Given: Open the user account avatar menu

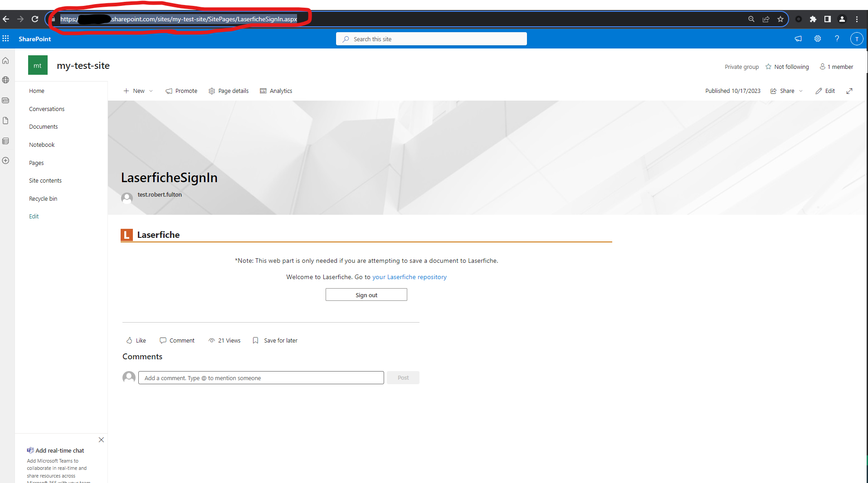Looking at the screenshot, I should pos(856,39).
